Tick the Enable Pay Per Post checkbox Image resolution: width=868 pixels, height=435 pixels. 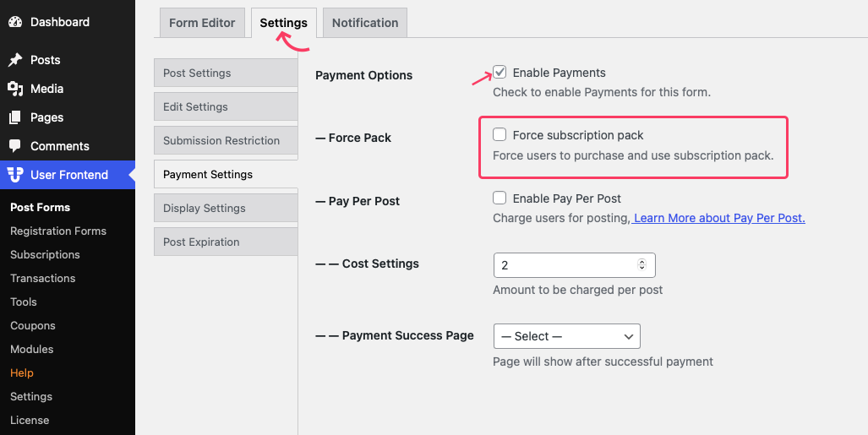(500, 198)
